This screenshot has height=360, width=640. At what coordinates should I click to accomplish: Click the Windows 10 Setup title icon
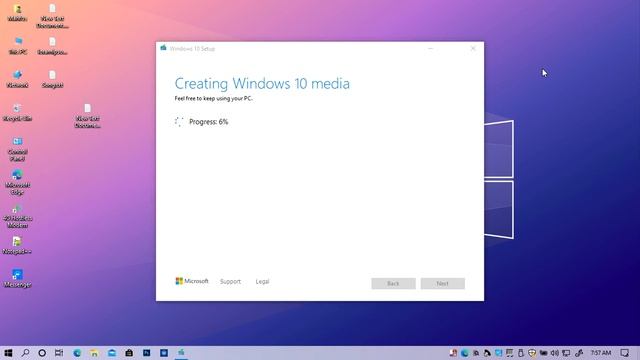click(164, 48)
